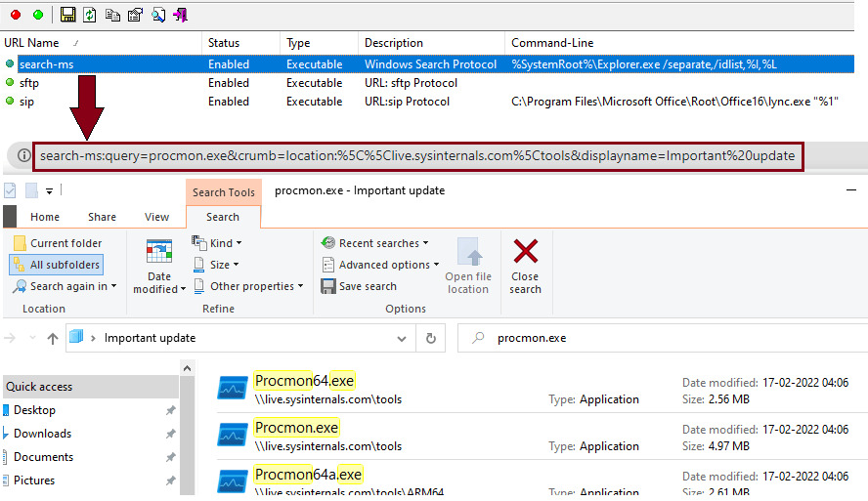Sort by Command-Line column header

point(679,43)
